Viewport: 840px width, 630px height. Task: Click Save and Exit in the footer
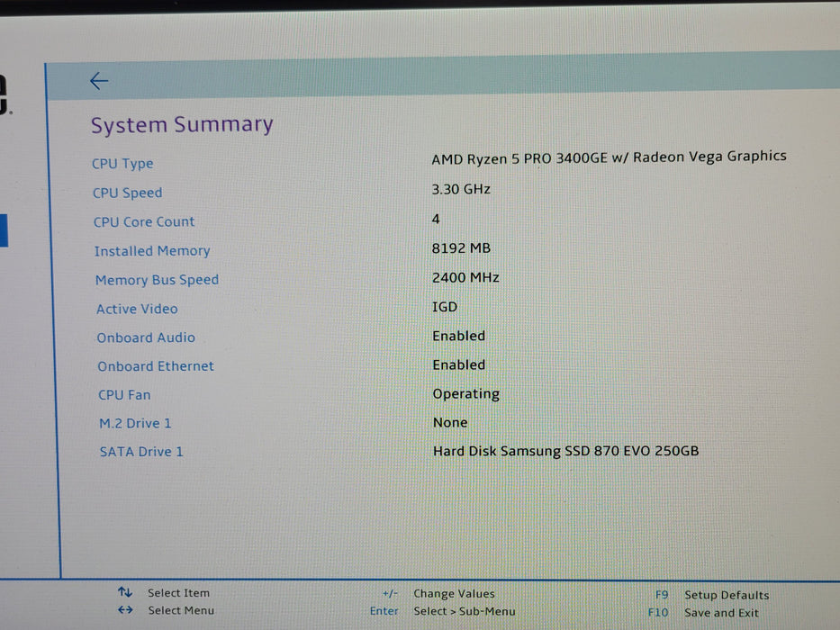pyautogui.click(x=721, y=613)
